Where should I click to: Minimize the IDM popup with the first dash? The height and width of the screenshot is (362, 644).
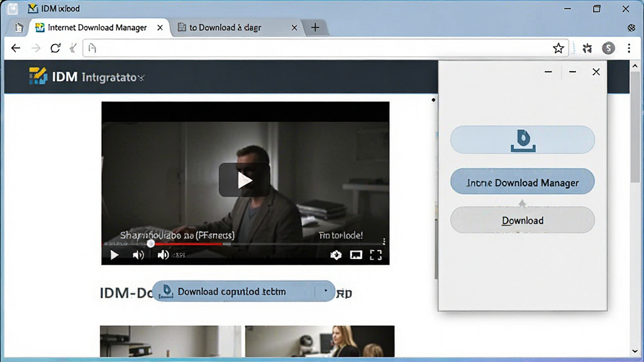point(548,72)
